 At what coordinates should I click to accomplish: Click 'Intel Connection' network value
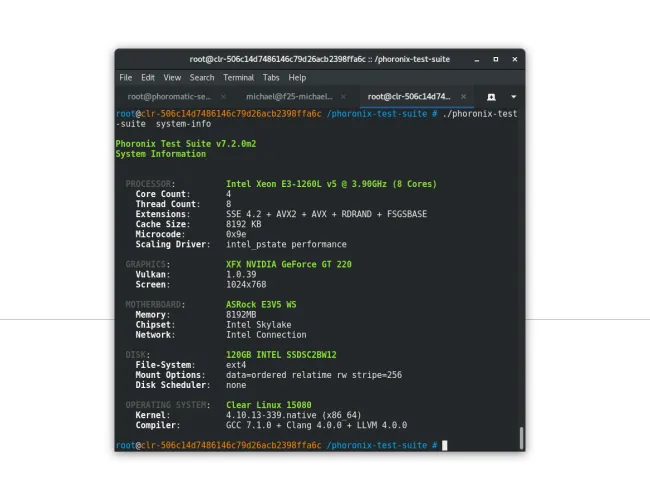(x=266, y=335)
